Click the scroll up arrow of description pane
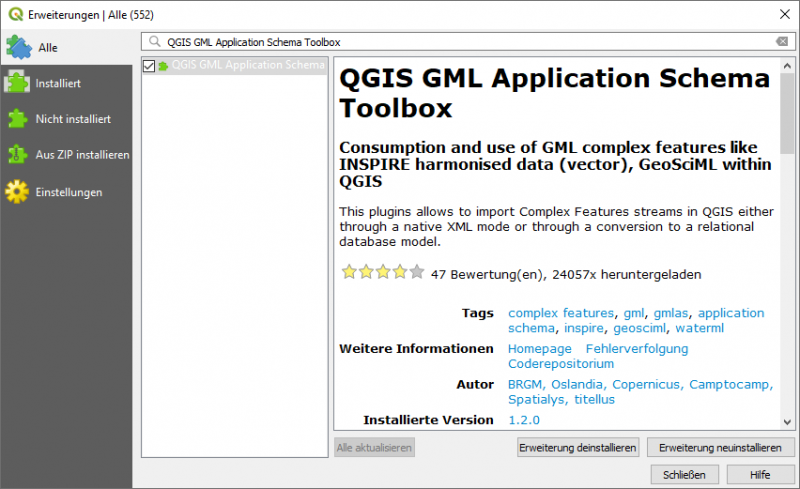The width and height of the screenshot is (800, 489). [x=787, y=66]
